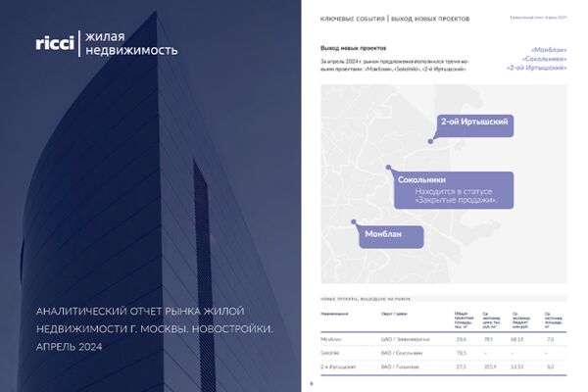
Task: Click the Монблан row name cell
Action: [x=331, y=339]
